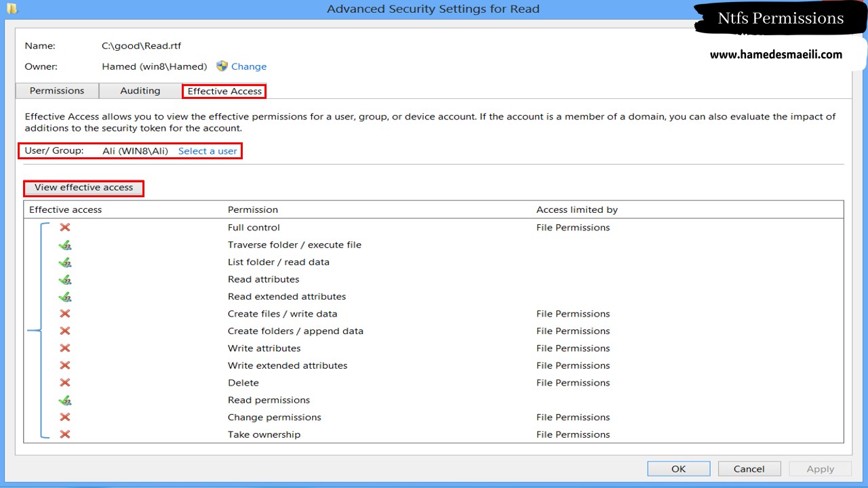Image resolution: width=868 pixels, height=488 pixels.
Task: Click the file path C:\good\Read.rtf
Action: (141, 46)
